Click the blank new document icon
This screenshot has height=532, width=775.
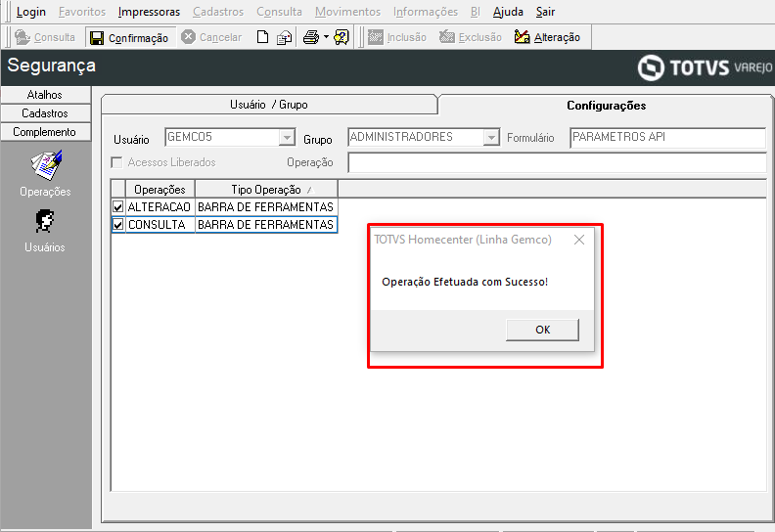[x=263, y=37]
